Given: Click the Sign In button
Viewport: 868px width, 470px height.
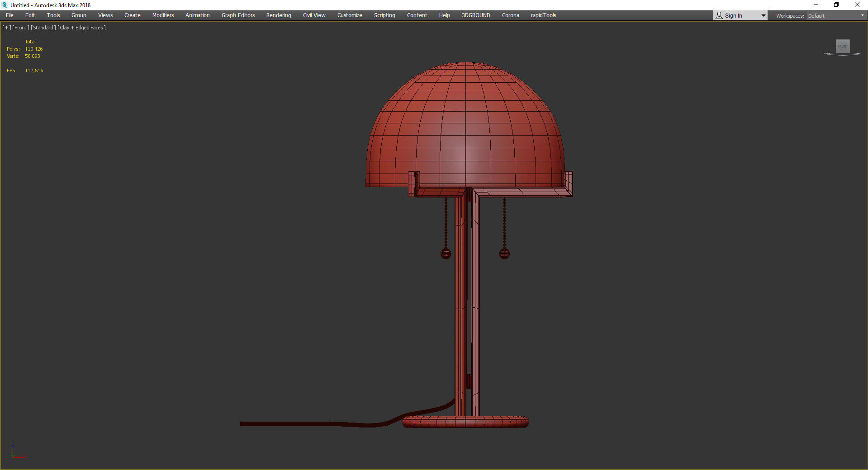Looking at the screenshot, I should pos(733,15).
